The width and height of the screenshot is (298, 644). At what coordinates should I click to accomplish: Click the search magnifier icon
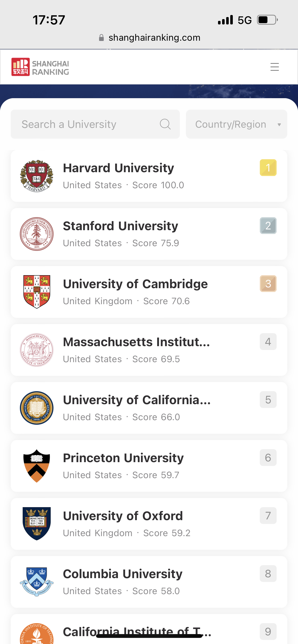165,124
